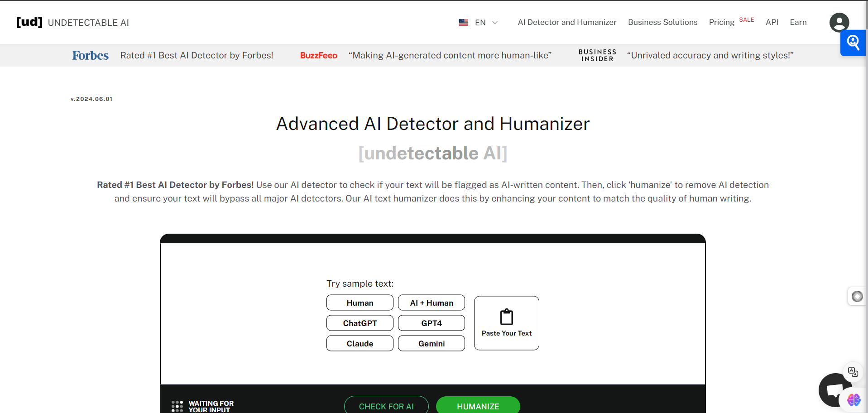Click the blue magnifier search extension icon

point(853,43)
